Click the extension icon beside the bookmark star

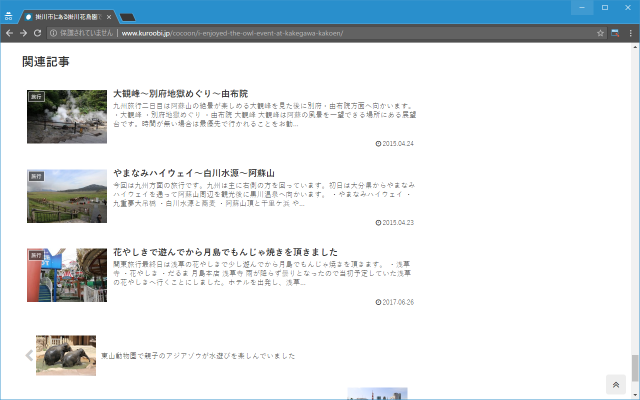[616, 33]
